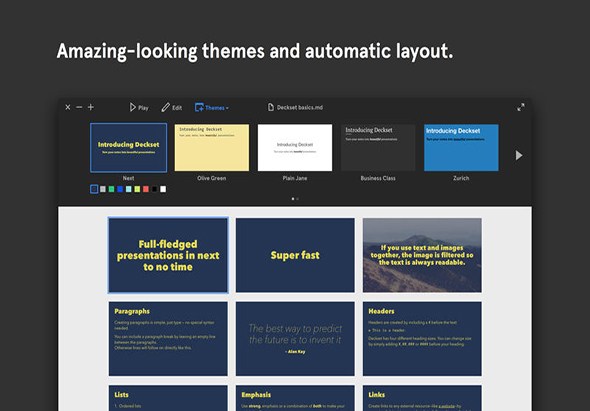Select the Paragraphs slide thumbnail
Image resolution: width=590 pixels, height=411 pixels.
click(x=168, y=338)
